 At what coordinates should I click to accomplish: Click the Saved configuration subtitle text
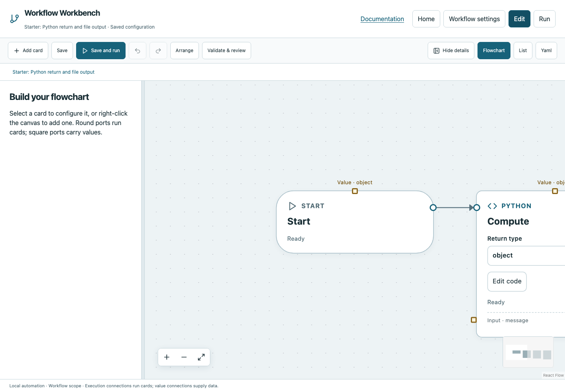tap(132, 27)
